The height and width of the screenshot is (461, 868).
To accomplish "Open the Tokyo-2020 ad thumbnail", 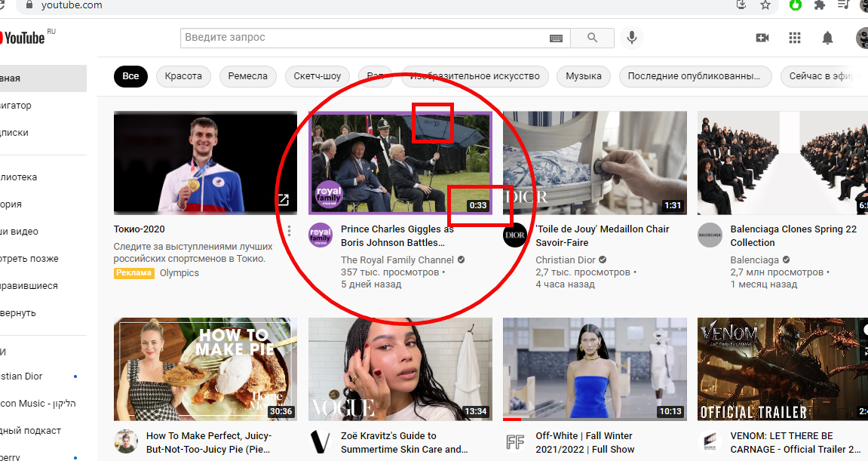I will click(x=205, y=163).
